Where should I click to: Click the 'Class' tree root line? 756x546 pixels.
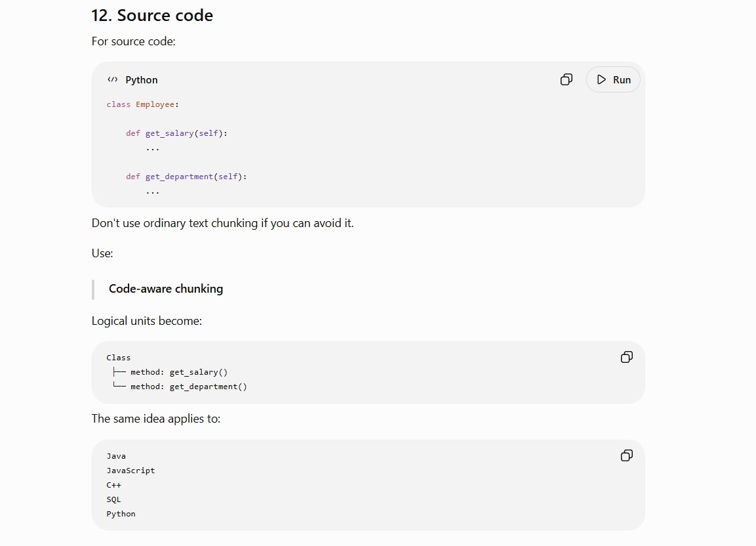coord(119,358)
